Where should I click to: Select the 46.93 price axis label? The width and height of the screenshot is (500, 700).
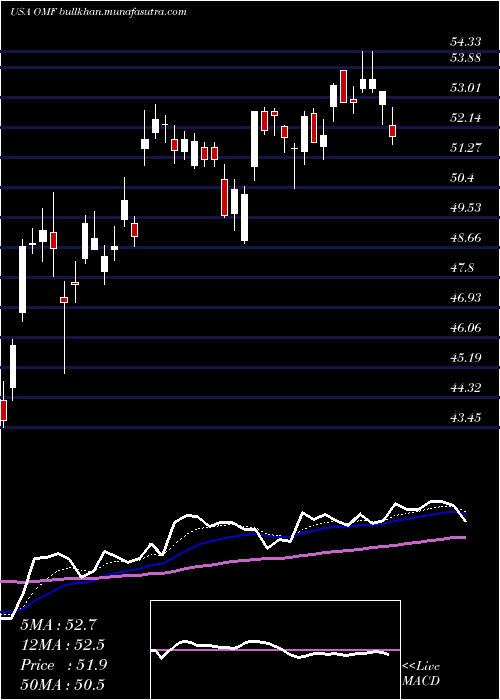(x=466, y=298)
